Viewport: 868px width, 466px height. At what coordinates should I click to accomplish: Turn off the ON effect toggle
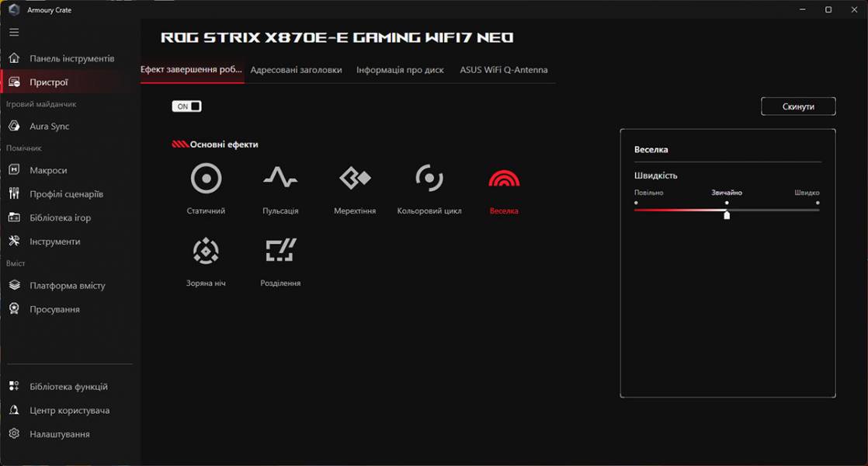point(186,106)
